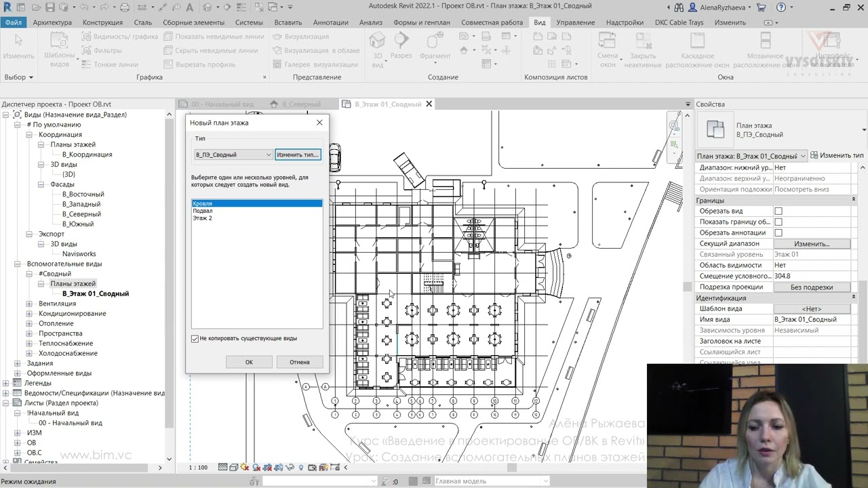Open the Autodesk help question mark icon
The image size is (868, 488).
coord(782,7)
